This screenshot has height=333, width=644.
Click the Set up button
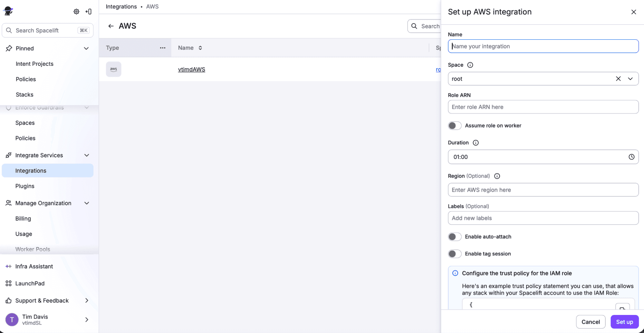624,322
